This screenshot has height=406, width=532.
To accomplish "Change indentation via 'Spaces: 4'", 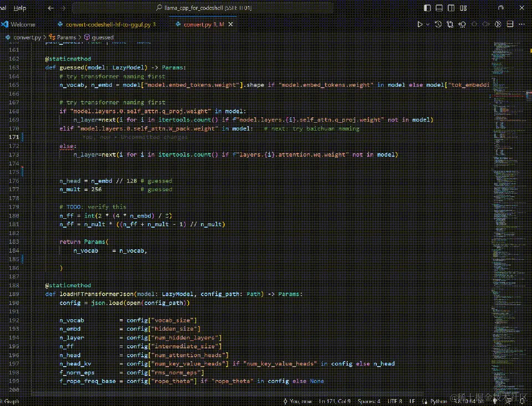I will point(369,401).
